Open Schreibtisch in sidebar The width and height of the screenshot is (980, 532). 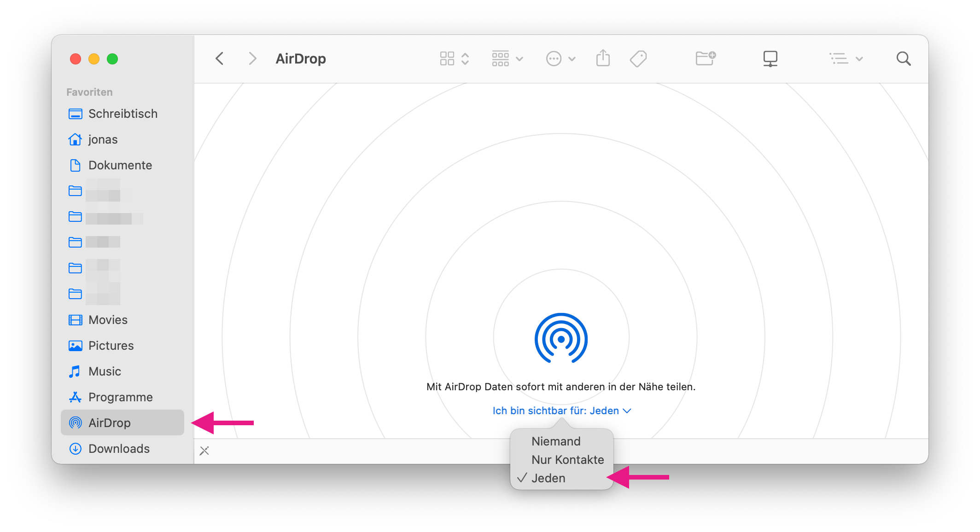[122, 114]
